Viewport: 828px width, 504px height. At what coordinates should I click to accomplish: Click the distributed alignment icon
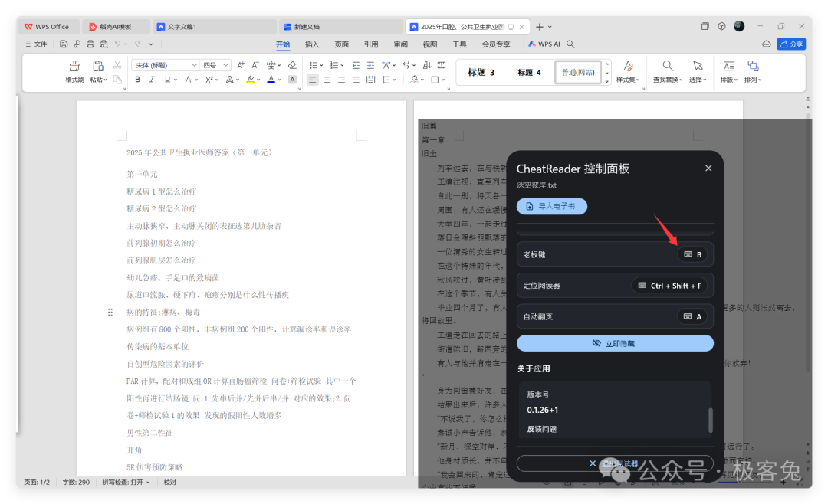point(371,80)
